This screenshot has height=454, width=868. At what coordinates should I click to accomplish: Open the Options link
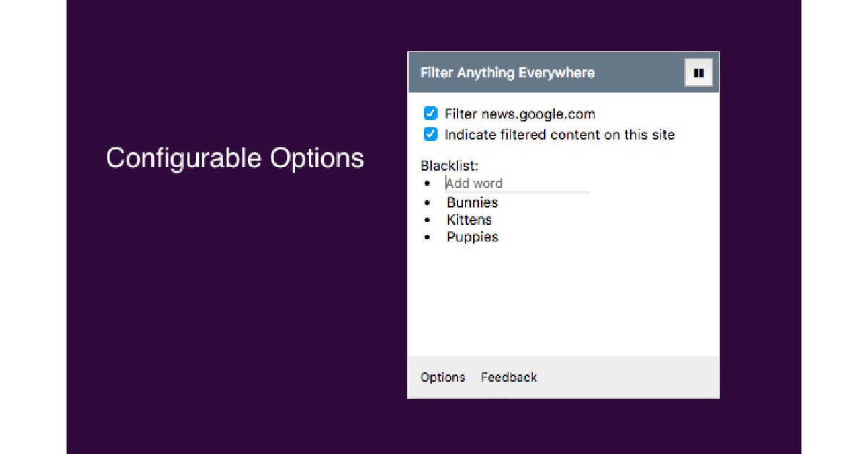click(443, 377)
